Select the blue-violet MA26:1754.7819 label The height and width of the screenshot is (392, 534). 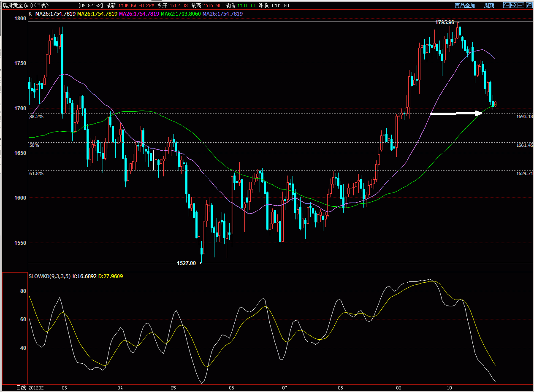click(222, 14)
